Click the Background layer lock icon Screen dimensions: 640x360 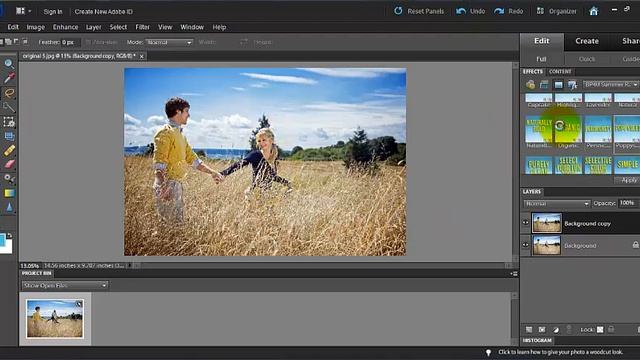point(636,245)
